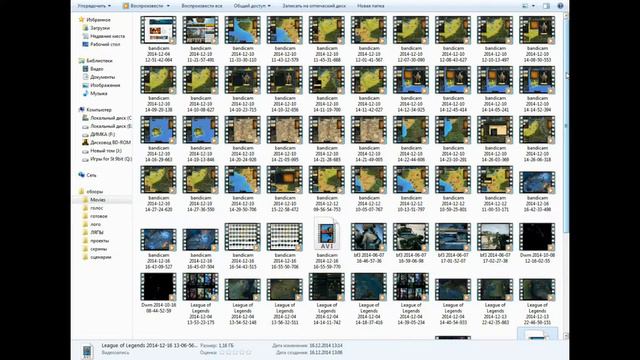Screen dimensions: 640x360
Task: Select Dxm 2014-10-08 video thumbnail
Action: click(x=537, y=237)
